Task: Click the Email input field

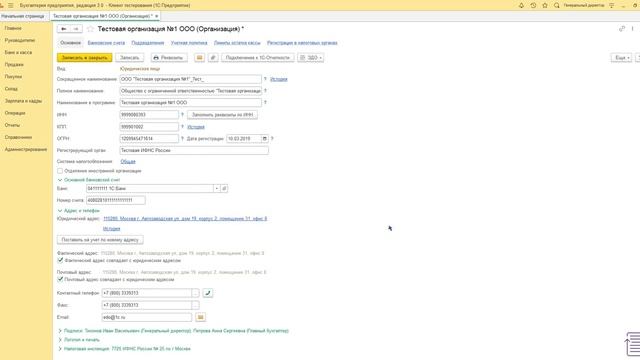Action: click(147, 317)
